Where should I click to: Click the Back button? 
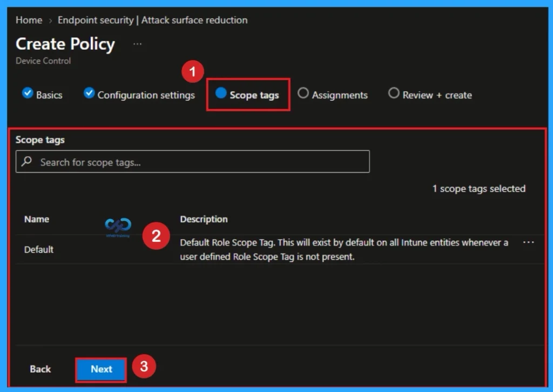(x=40, y=369)
